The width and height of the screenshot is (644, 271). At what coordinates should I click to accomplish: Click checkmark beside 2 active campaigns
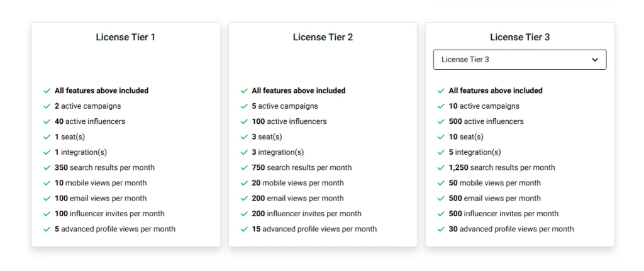click(x=47, y=106)
